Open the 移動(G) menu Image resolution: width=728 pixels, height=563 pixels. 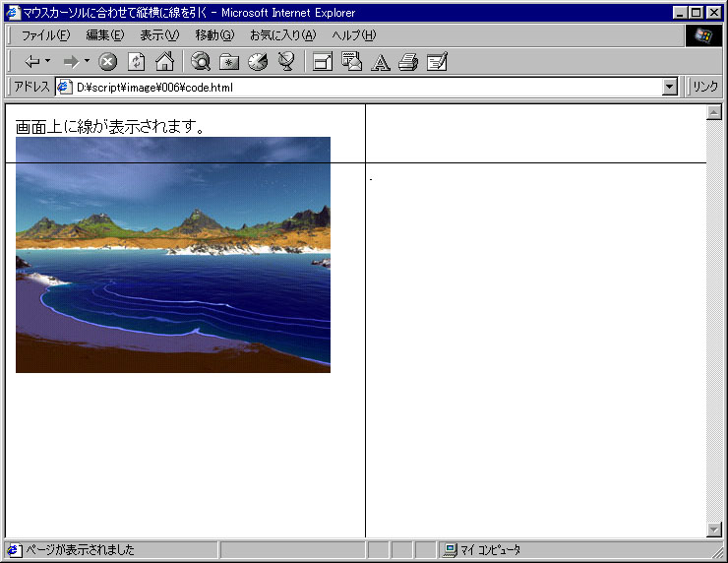pyautogui.click(x=215, y=35)
